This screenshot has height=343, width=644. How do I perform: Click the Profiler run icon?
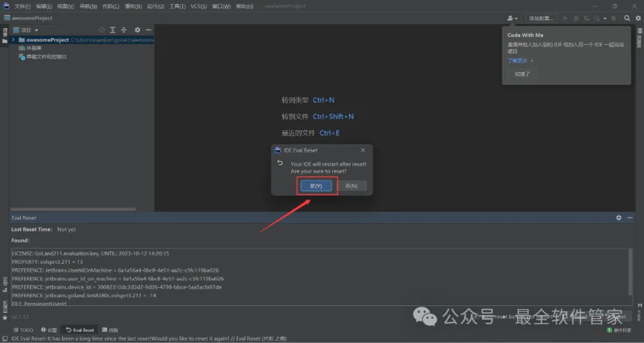pyautogui.click(x=597, y=18)
